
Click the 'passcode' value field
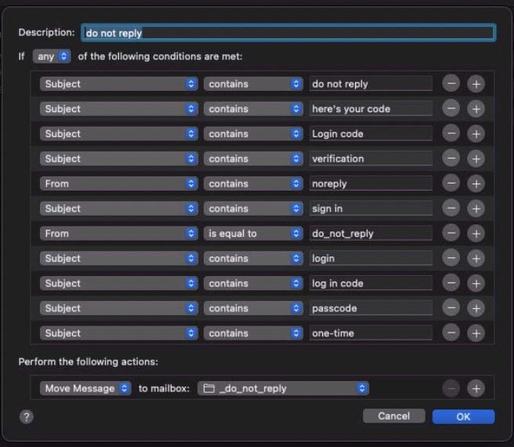pos(371,308)
